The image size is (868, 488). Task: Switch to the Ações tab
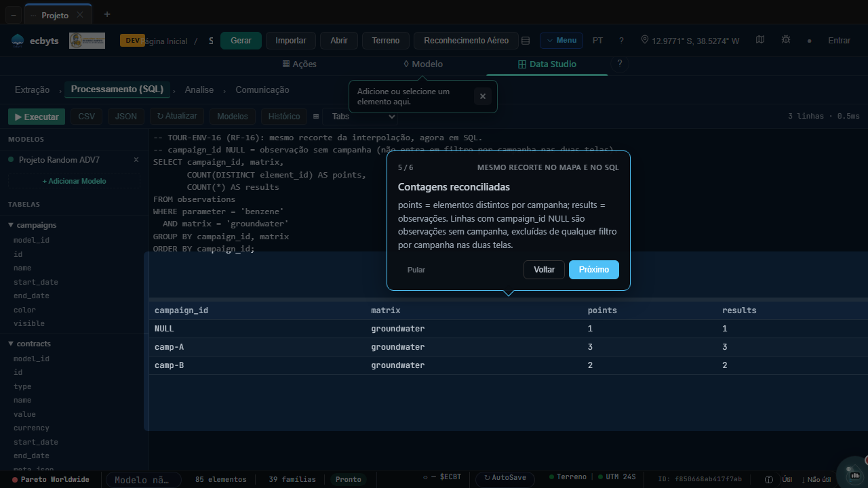(299, 64)
